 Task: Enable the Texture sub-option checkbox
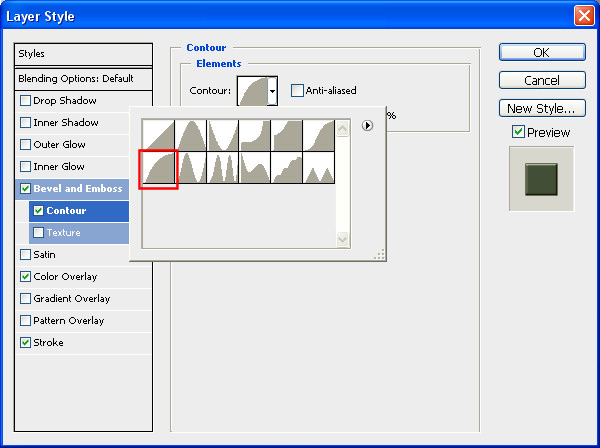38,233
